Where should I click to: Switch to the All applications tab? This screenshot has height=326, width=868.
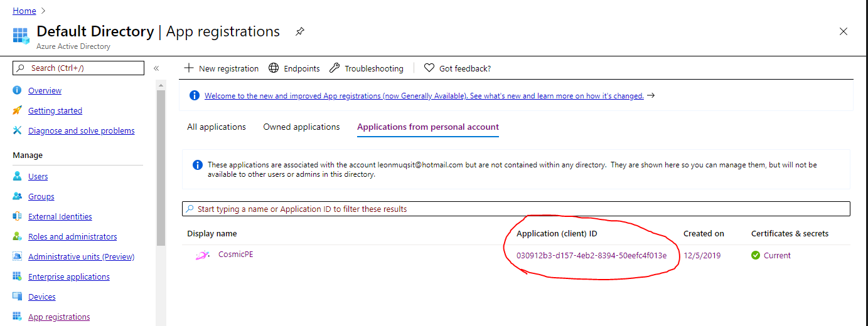click(217, 127)
